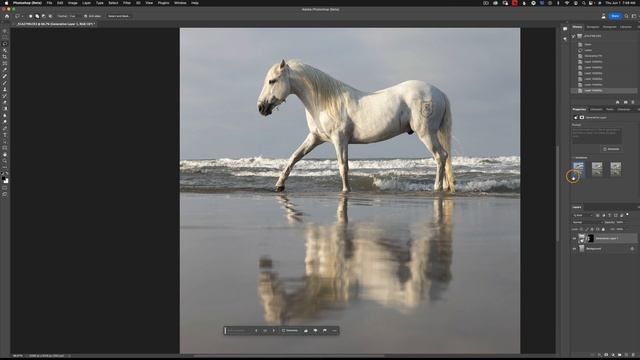The width and height of the screenshot is (640, 360).
Task: Choose Intersect with selection mode
Action: click(x=50, y=16)
